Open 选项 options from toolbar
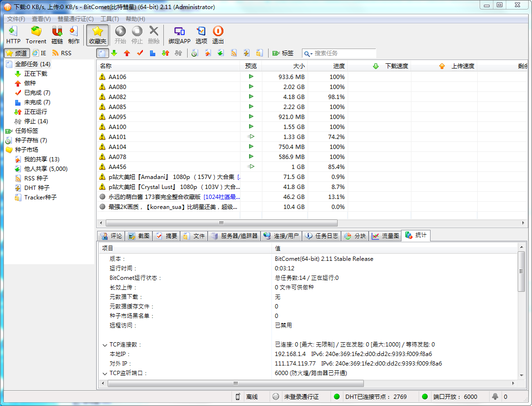This screenshot has height=406, width=532. tap(201, 35)
